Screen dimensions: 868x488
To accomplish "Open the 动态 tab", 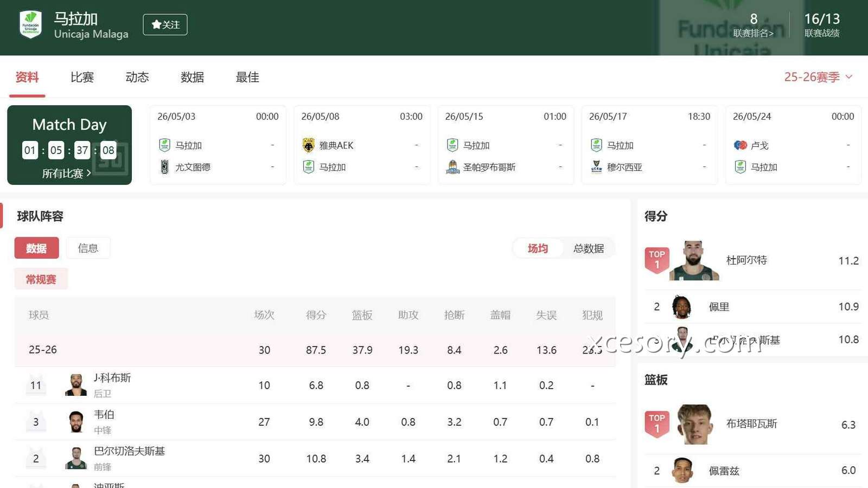I will [137, 77].
